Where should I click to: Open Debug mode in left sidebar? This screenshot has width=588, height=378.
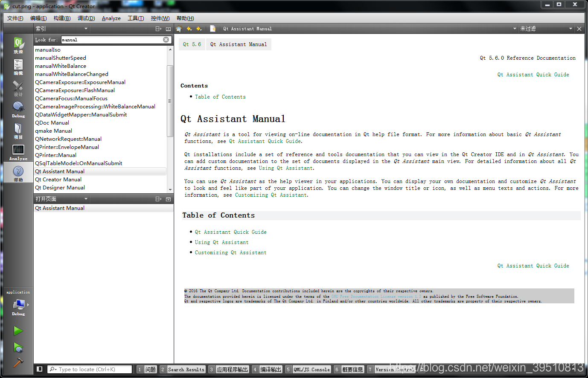18,109
